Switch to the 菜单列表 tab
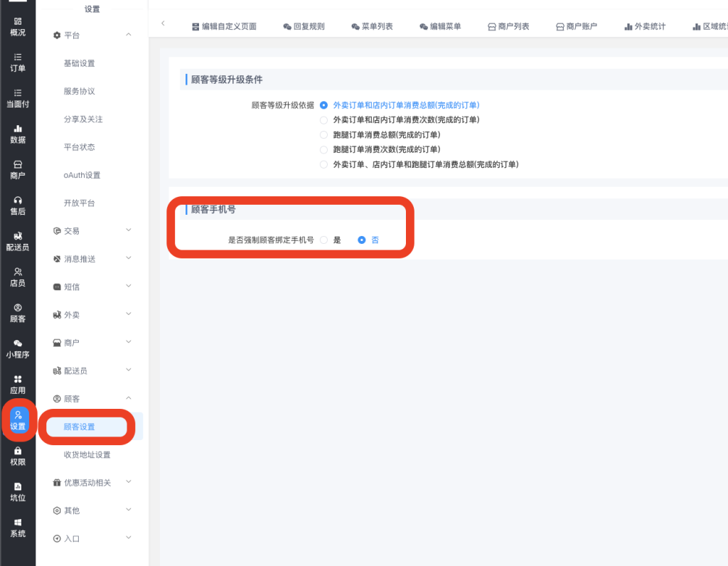Image resolution: width=728 pixels, height=566 pixels. pyautogui.click(x=371, y=26)
